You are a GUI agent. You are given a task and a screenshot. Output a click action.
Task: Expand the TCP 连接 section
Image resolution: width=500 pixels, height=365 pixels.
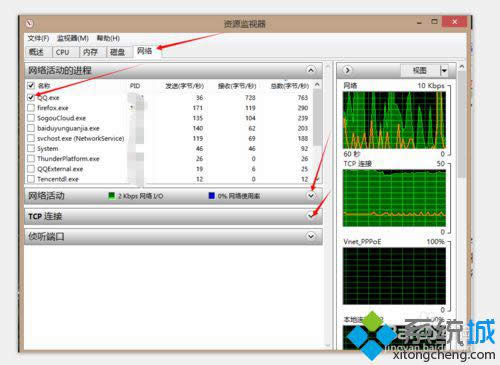pyautogui.click(x=311, y=216)
